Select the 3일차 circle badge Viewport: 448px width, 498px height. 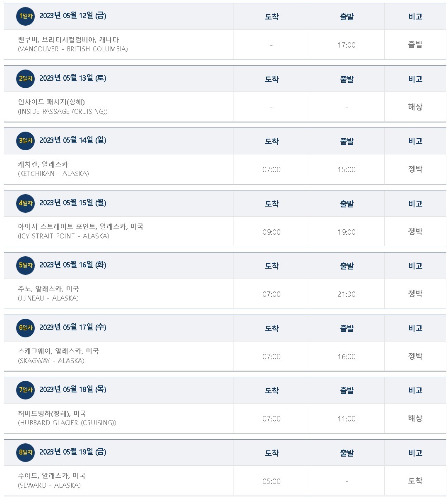(x=25, y=141)
